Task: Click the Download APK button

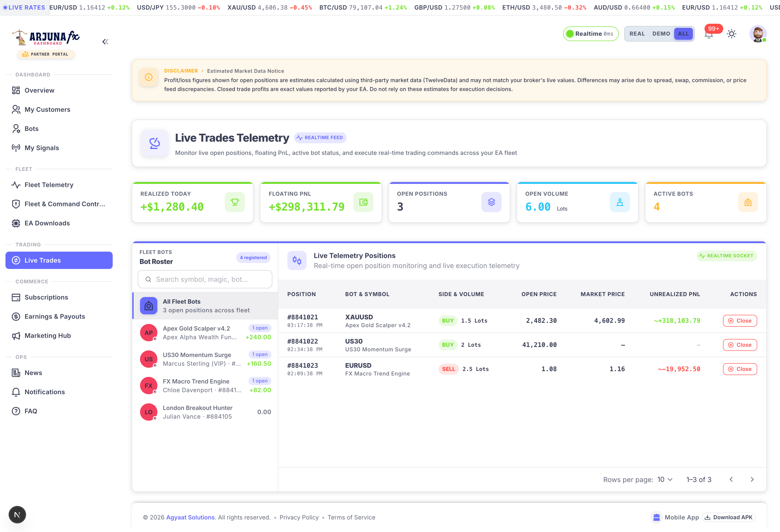Action: pos(729,517)
